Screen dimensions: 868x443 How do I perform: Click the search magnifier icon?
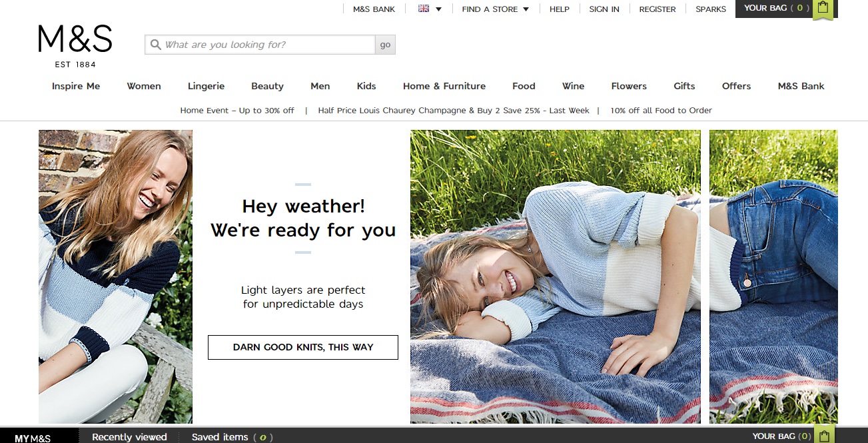(155, 44)
